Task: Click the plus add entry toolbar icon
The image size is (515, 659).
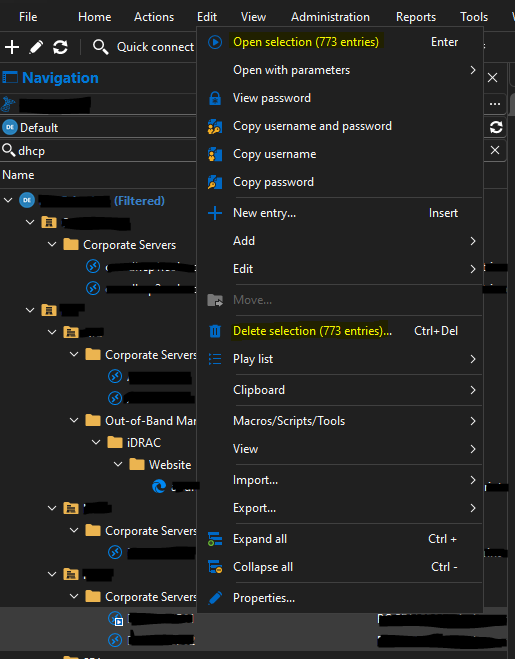Action: [x=12, y=47]
